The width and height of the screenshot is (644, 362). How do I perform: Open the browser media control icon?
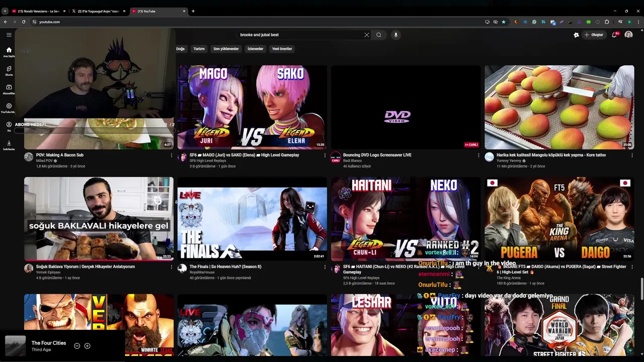click(620, 22)
